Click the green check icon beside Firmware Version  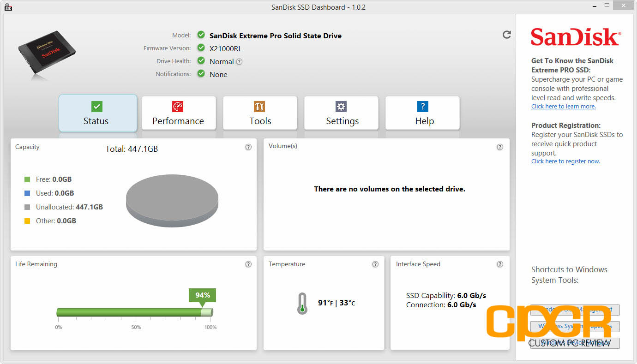201,48
